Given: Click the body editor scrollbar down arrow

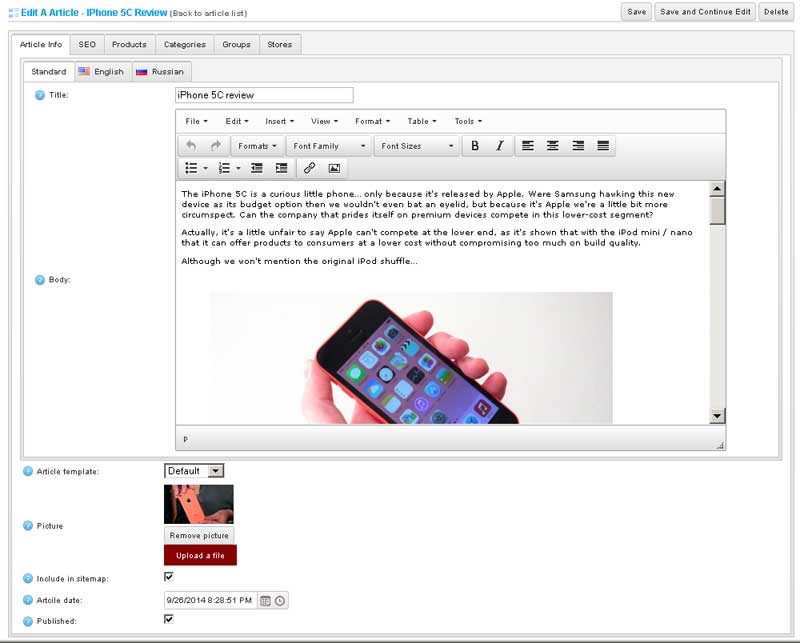Looking at the screenshot, I should [717, 416].
